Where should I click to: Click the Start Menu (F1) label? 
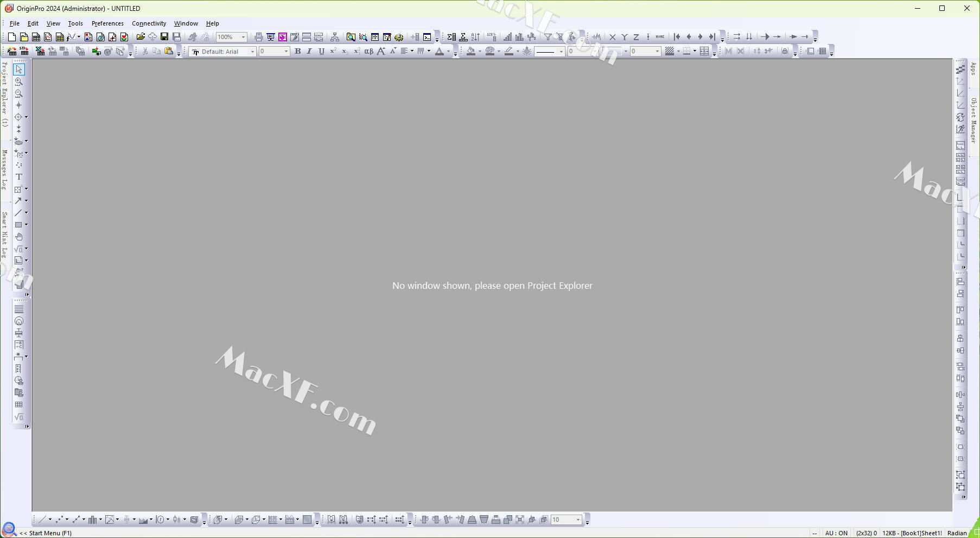click(x=46, y=533)
